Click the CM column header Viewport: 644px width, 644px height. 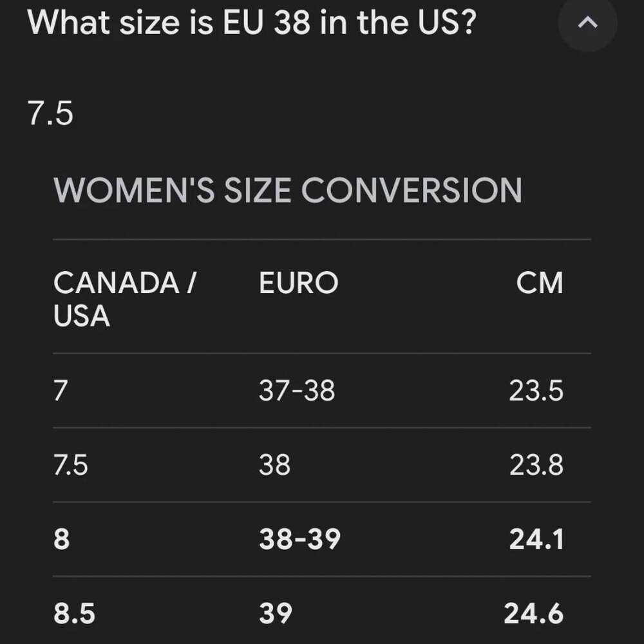tap(539, 283)
